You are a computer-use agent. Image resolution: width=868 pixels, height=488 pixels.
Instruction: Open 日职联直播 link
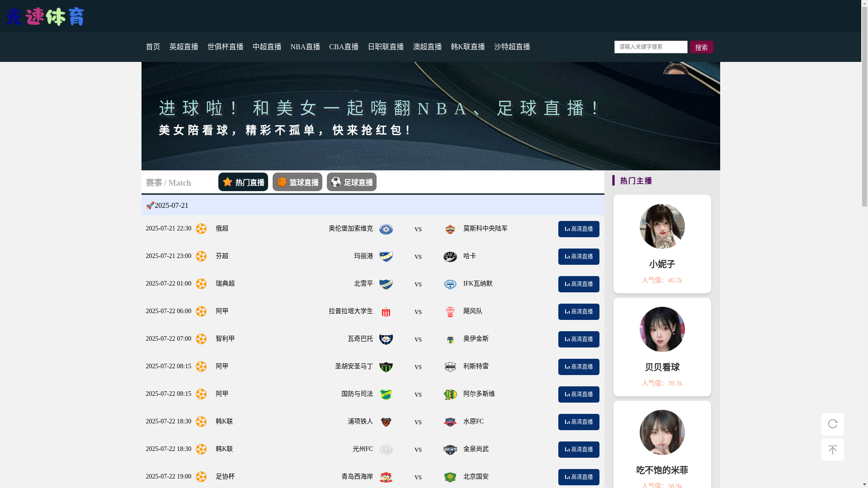coord(386,47)
